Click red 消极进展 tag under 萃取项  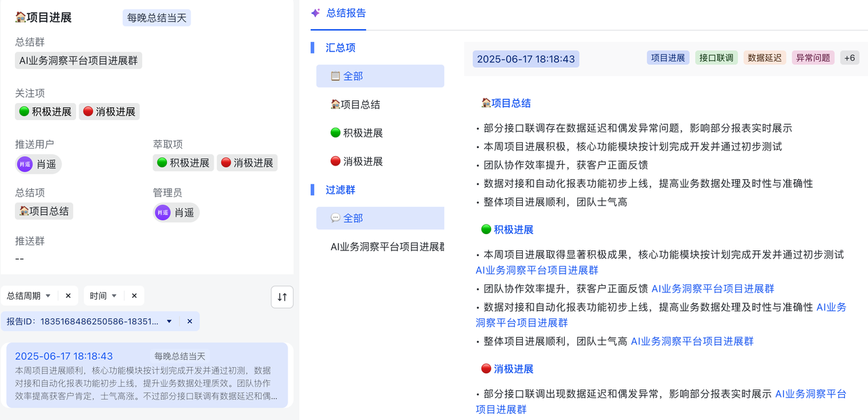pos(247,163)
